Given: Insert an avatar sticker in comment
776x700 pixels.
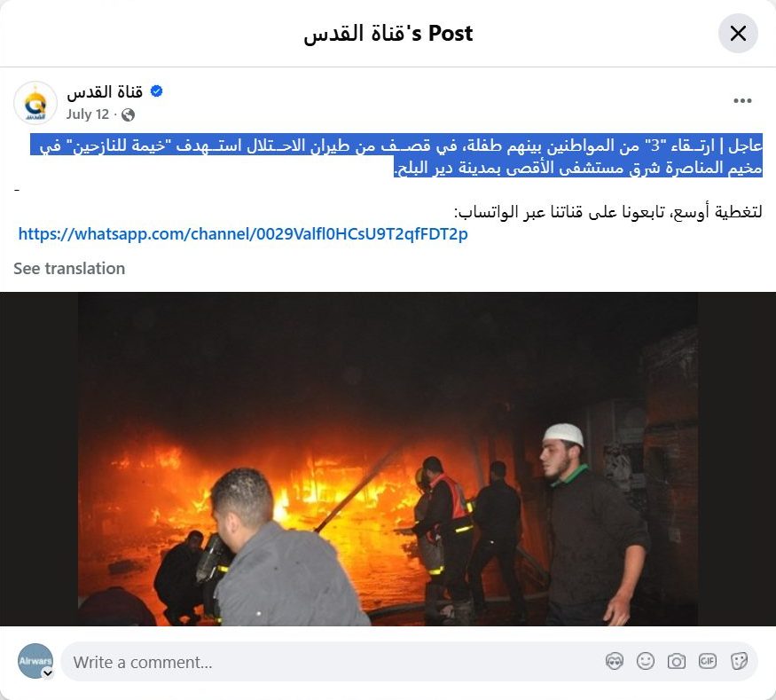Looking at the screenshot, I should tap(615, 661).
